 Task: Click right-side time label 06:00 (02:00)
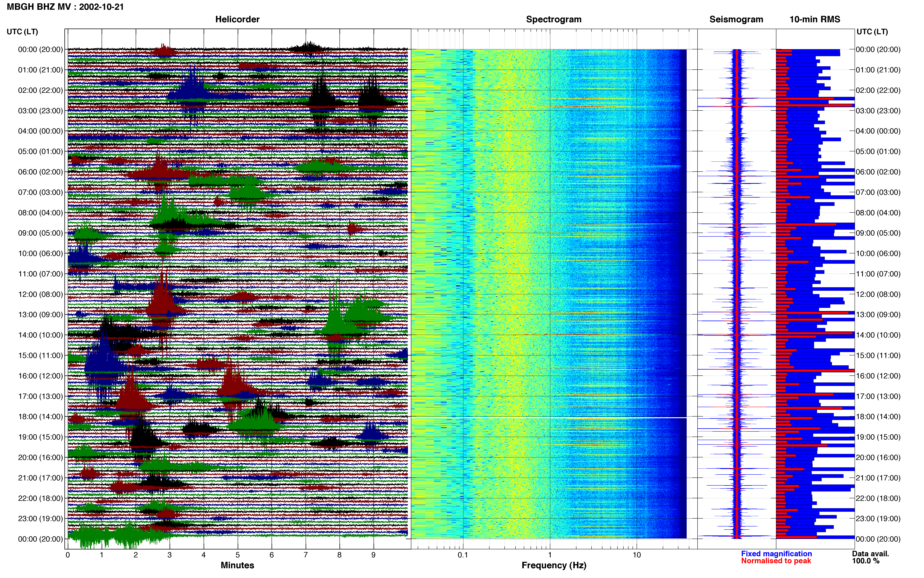(878, 172)
